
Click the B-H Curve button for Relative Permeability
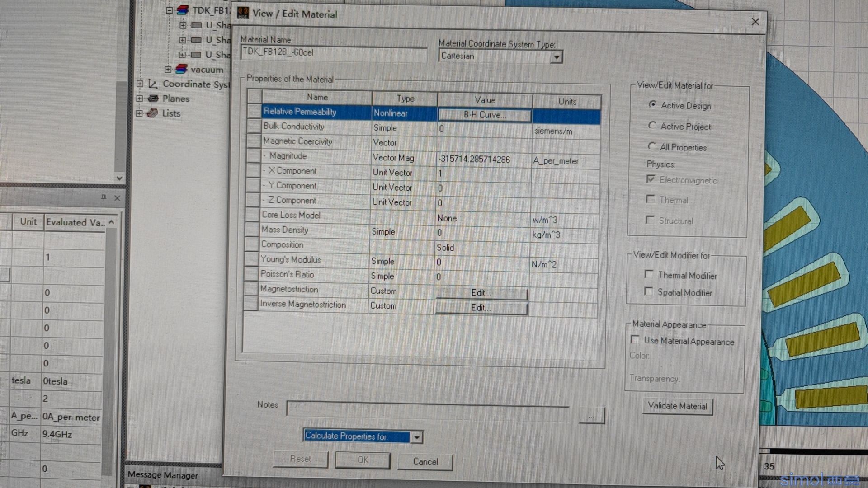point(483,114)
